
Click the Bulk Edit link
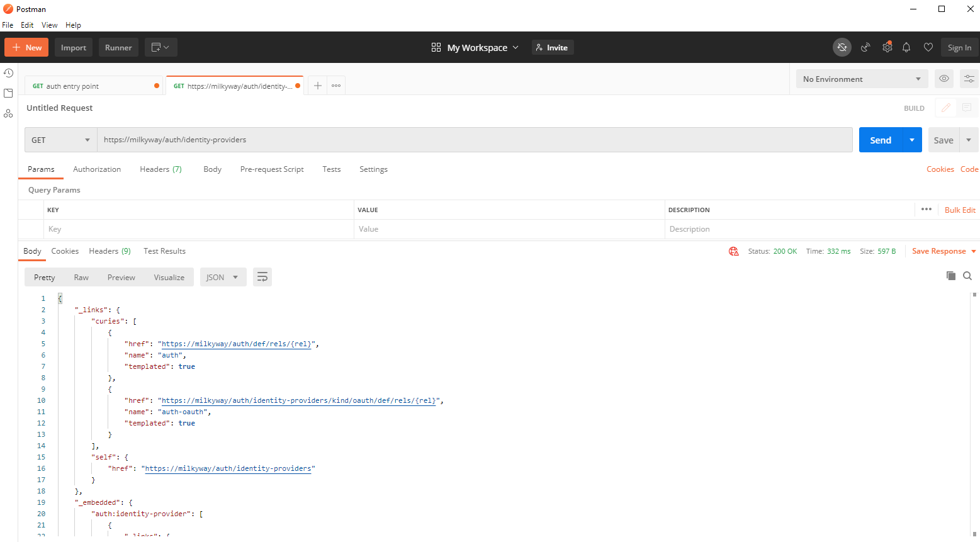tap(960, 210)
